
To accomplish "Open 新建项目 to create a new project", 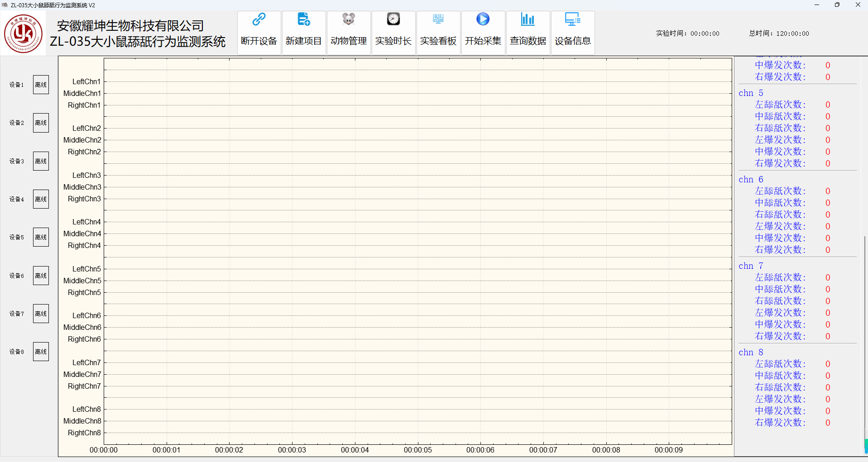I will [304, 33].
